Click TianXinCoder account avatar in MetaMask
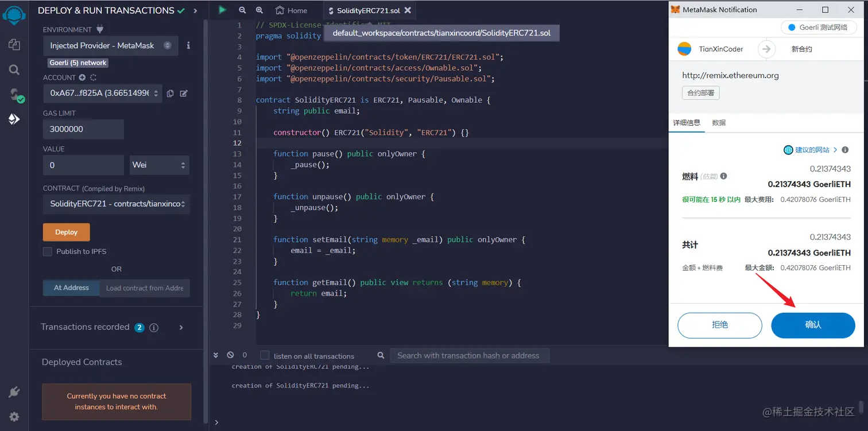This screenshot has width=868, height=431. tap(684, 49)
